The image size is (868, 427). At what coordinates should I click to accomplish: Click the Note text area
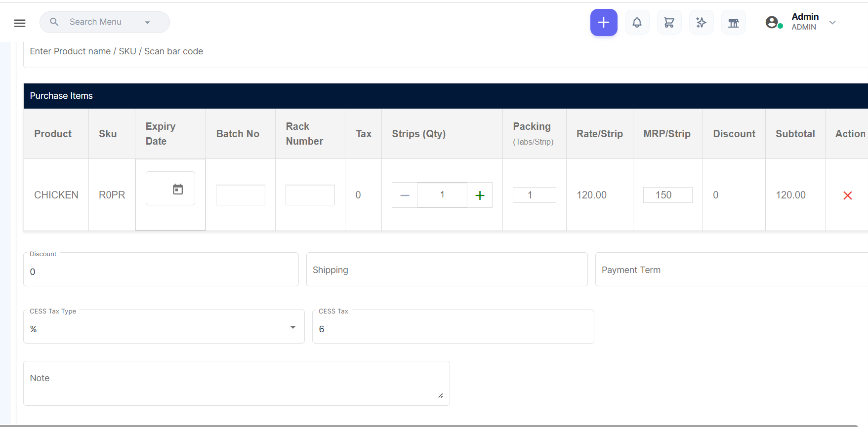pyautogui.click(x=237, y=384)
